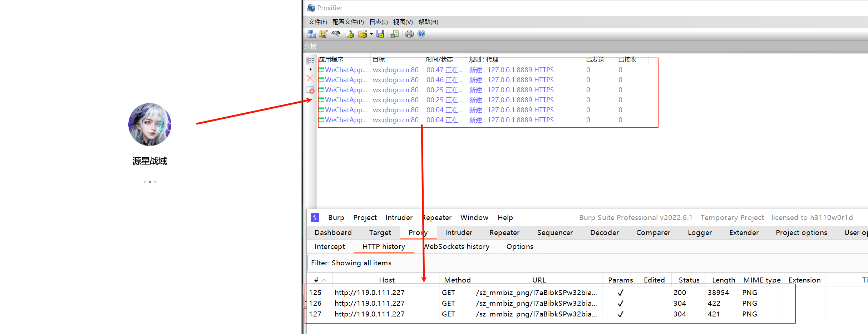Click the new profile icon

350,34
